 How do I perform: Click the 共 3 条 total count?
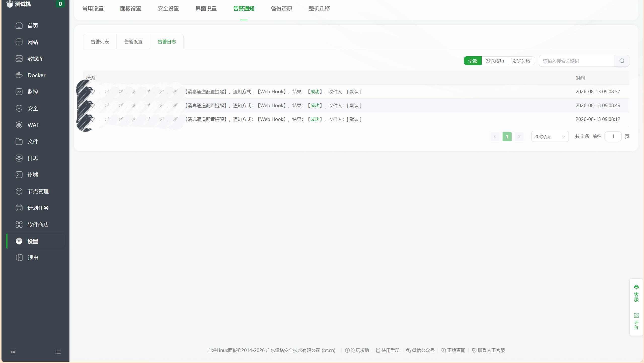[582, 136]
